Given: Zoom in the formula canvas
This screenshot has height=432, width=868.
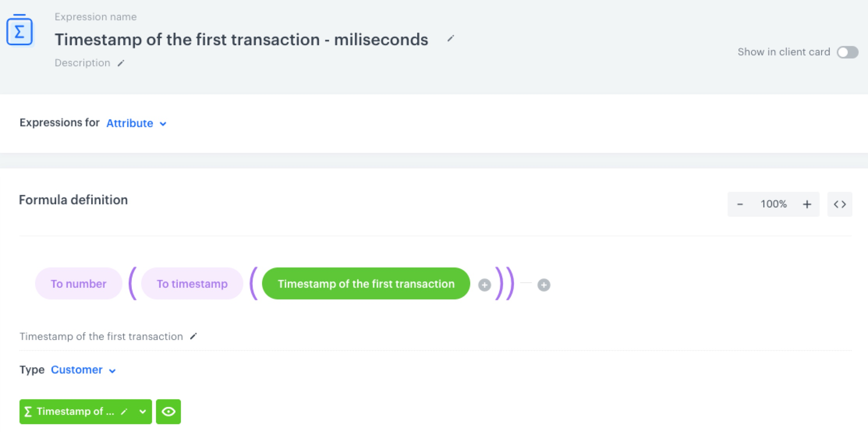Looking at the screenshot, I should (807, 204).
